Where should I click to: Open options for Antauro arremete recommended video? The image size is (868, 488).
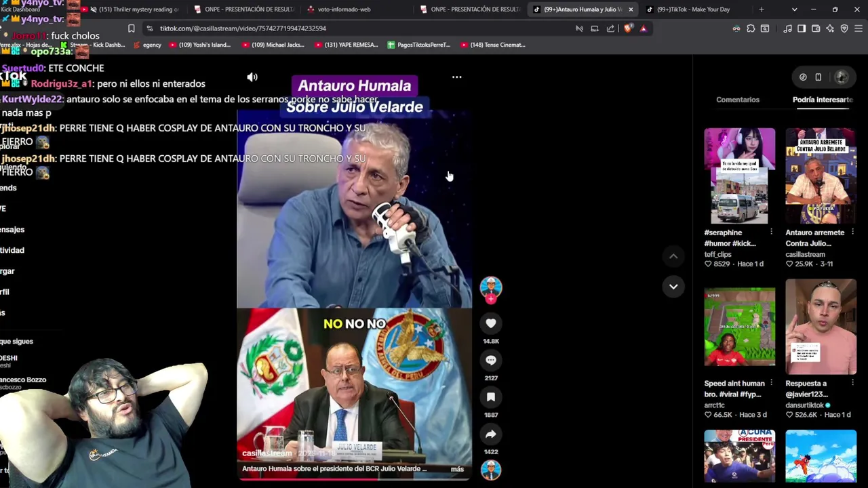coord(852,232)
